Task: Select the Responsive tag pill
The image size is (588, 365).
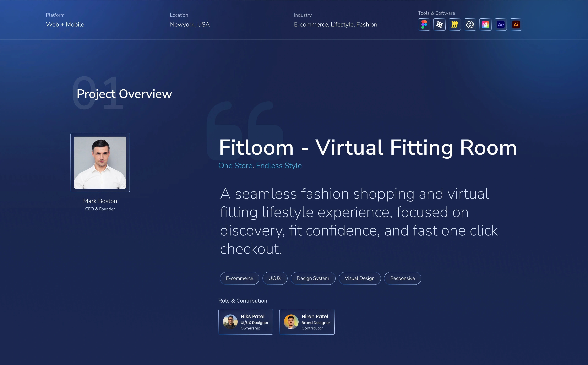Action: (x=402, y=278)
